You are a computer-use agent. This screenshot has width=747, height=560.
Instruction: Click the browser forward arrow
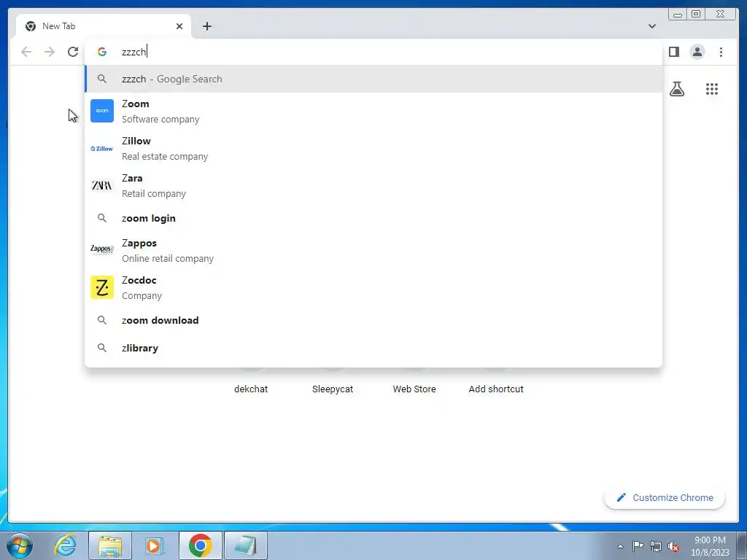[50, 52]
